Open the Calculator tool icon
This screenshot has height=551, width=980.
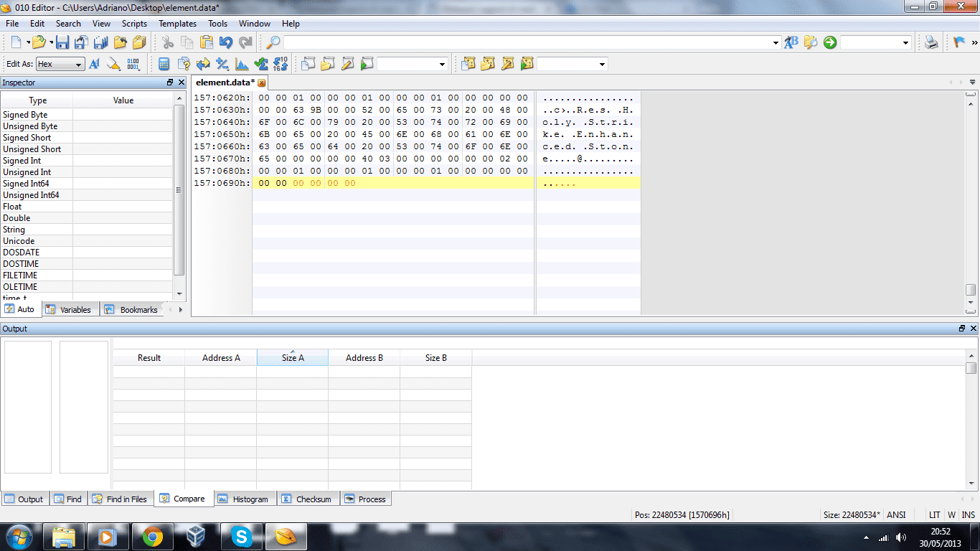[164, 64]
